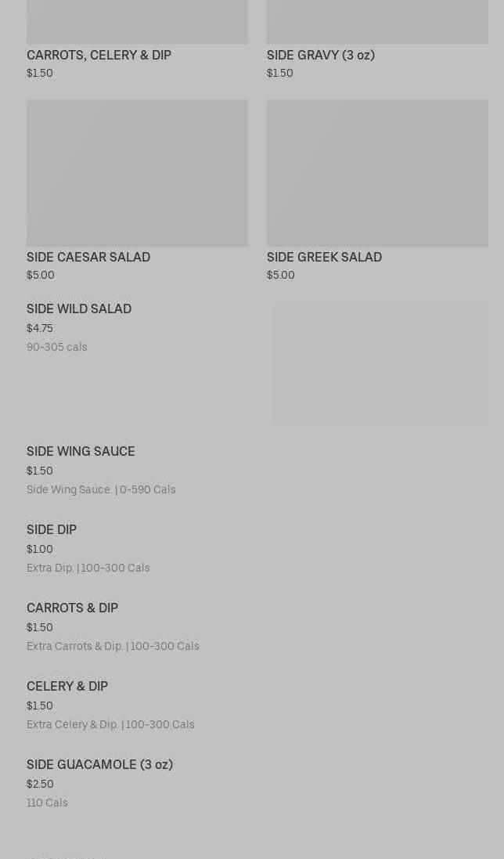
Task: Click the Extra Carrots & Dip calorie description
Action: tap(113, 646)
